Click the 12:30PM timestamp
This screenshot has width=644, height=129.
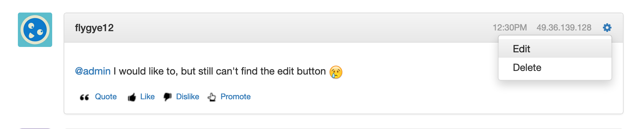pos(510,28)
